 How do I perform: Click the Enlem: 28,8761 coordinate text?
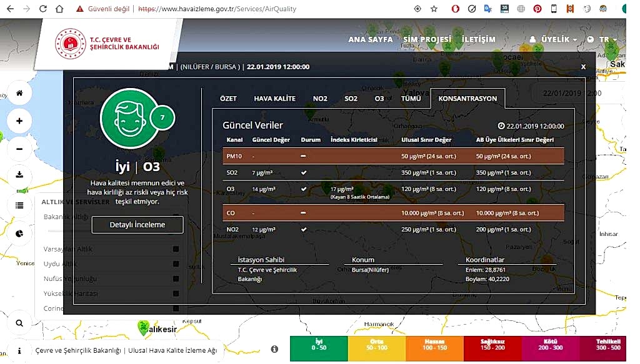coord(486,270)
